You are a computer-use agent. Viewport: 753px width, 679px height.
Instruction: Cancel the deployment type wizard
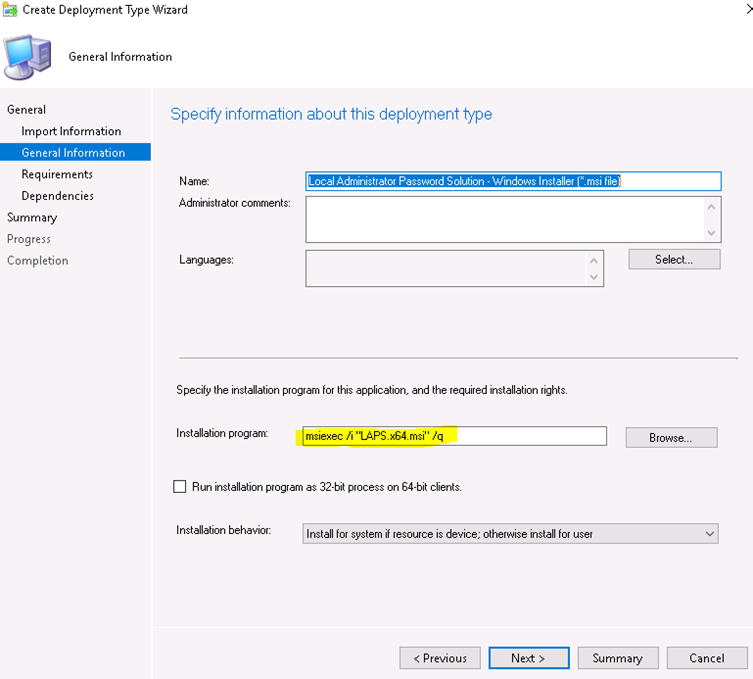[707, 658]
